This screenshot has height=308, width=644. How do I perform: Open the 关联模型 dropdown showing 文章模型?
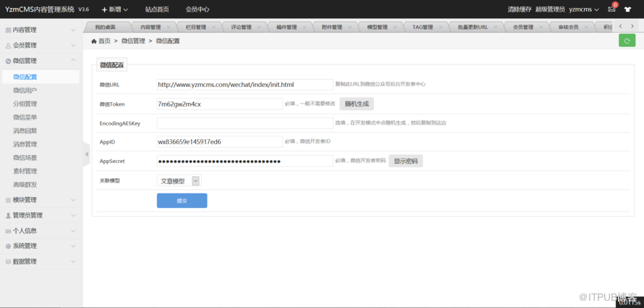click(x=179, y=181)
